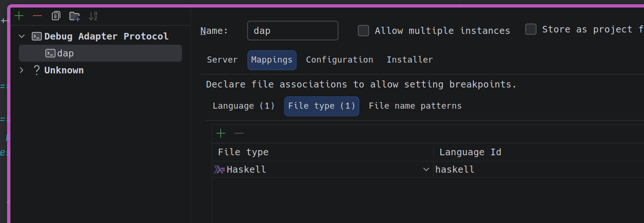Click the File type column header
This screenshot has width=644, height=223.
click(323, 152)
